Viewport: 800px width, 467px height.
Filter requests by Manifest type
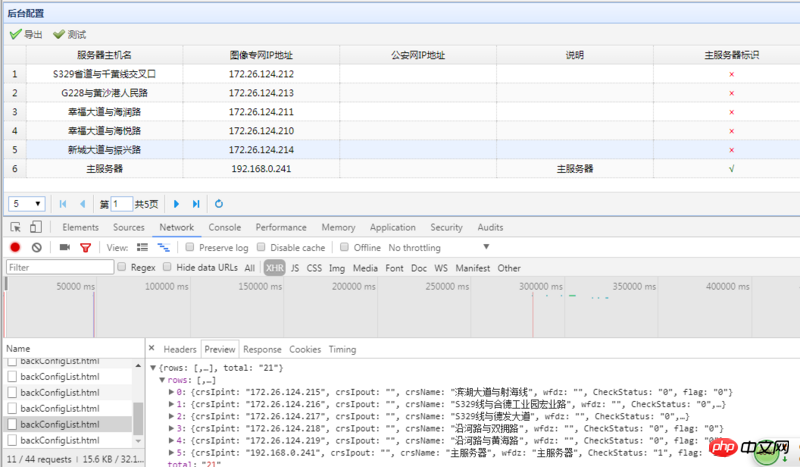[x=472, y=268]
